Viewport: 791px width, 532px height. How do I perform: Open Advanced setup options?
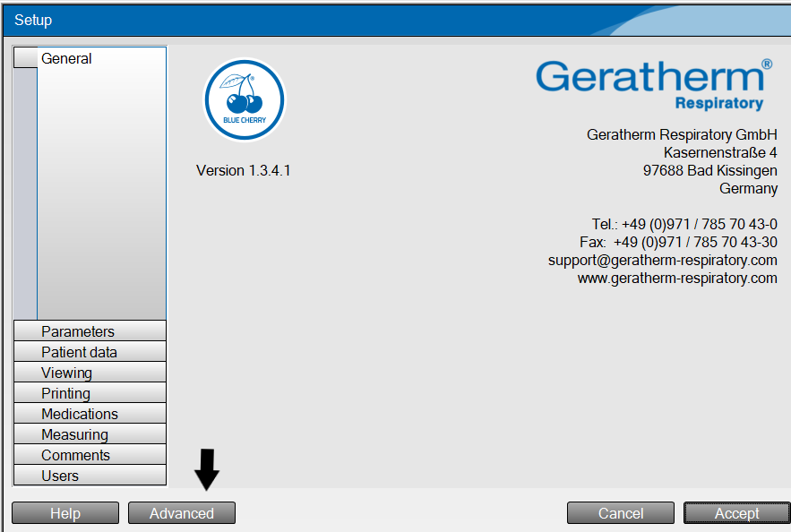(x=182, y=513)
